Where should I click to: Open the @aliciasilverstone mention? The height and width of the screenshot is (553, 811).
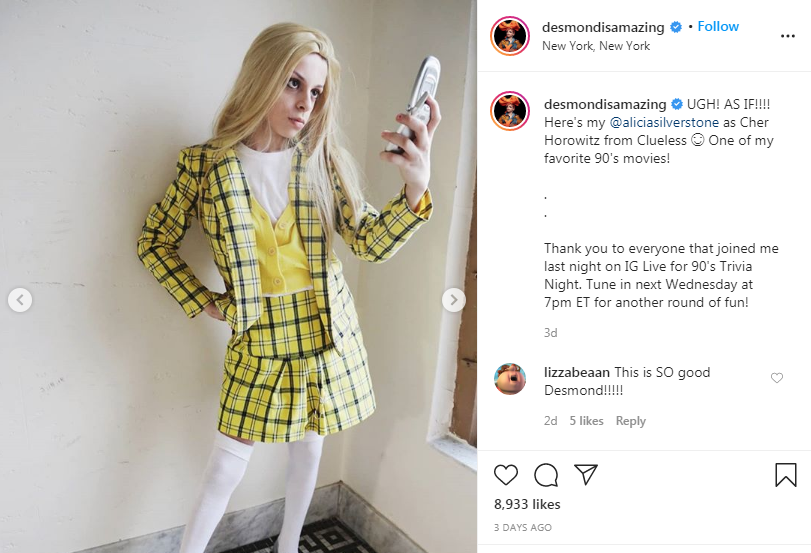coord(664,123)
